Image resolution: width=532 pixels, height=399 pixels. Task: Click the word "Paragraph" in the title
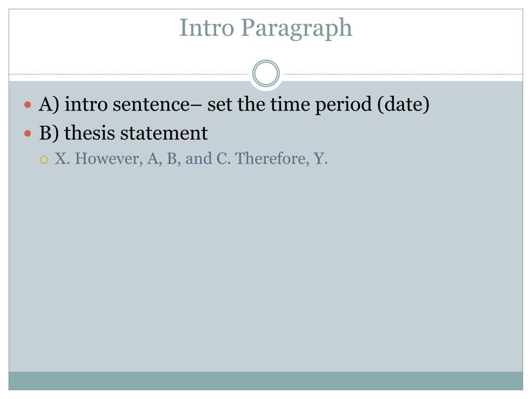[297, 29]
